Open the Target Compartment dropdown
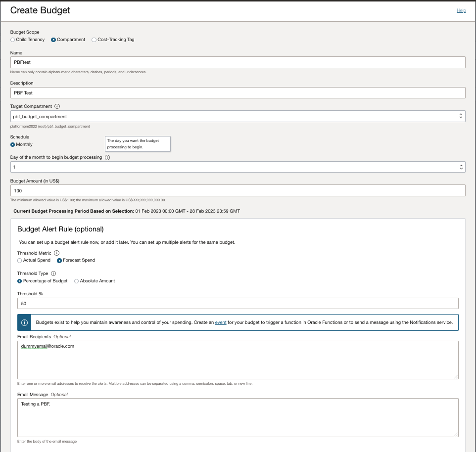This screenshot has height=452, width=476. pos(461,116)
